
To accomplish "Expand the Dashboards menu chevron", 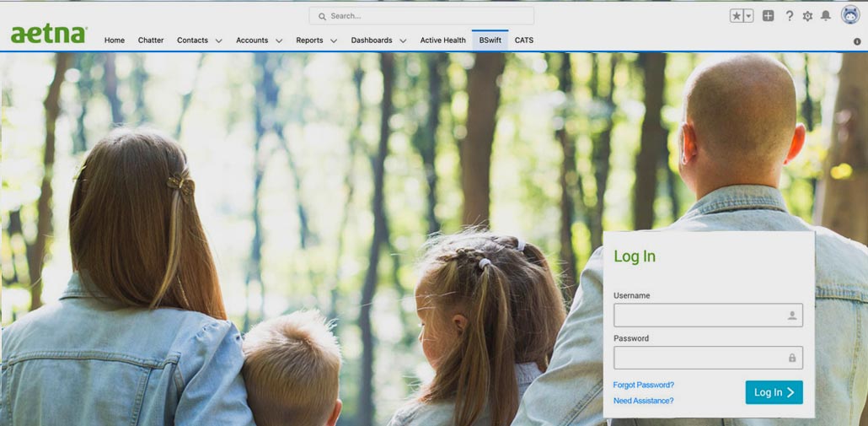I will (403, 40).
